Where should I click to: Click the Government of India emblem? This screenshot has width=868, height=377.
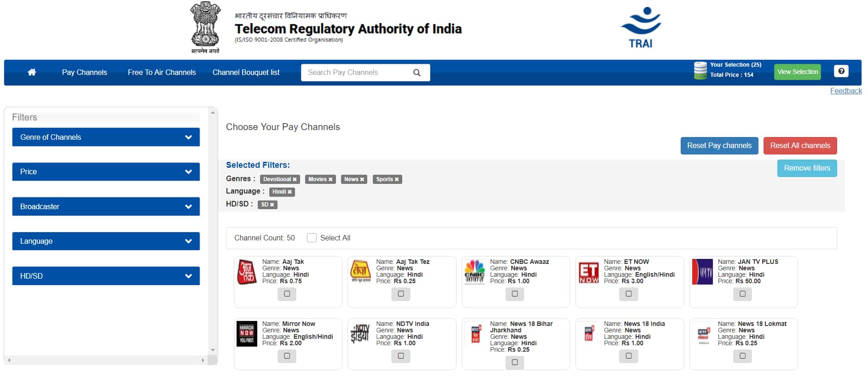205,28
